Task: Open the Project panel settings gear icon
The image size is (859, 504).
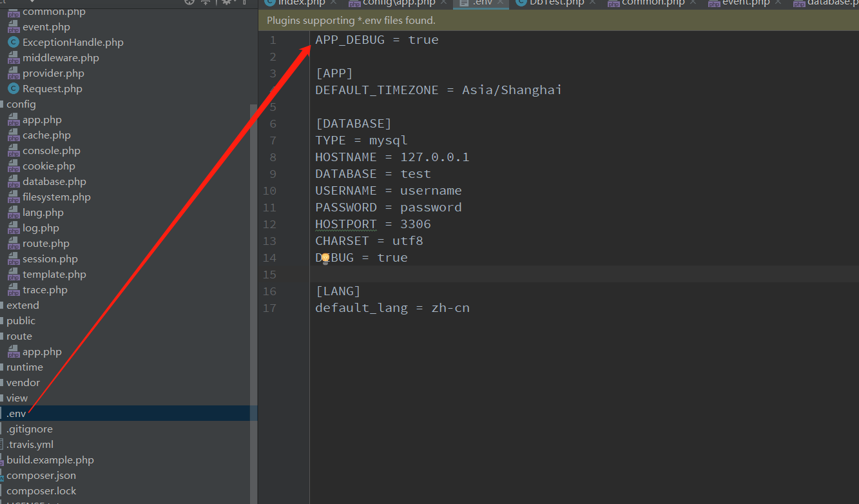Action: [x=227, y=3]
